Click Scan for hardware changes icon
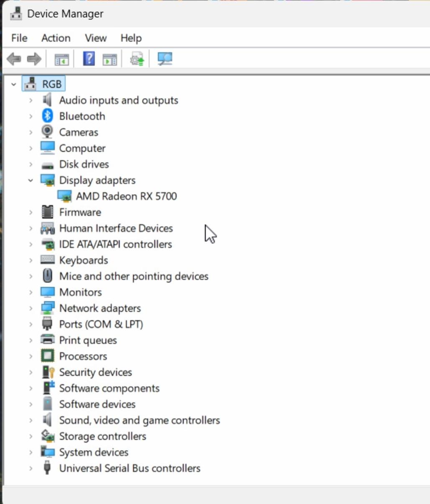The height and width of the screenshot is (504, 430). [165, 59]
